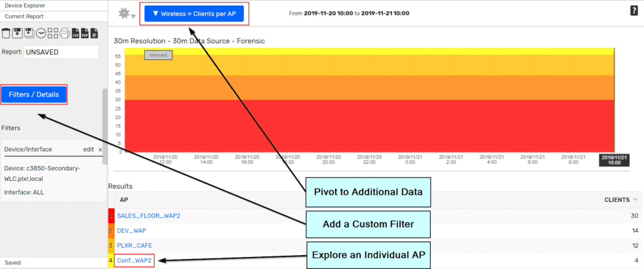Open the Conf_WAP2 access point link

(x=135, y=260)
